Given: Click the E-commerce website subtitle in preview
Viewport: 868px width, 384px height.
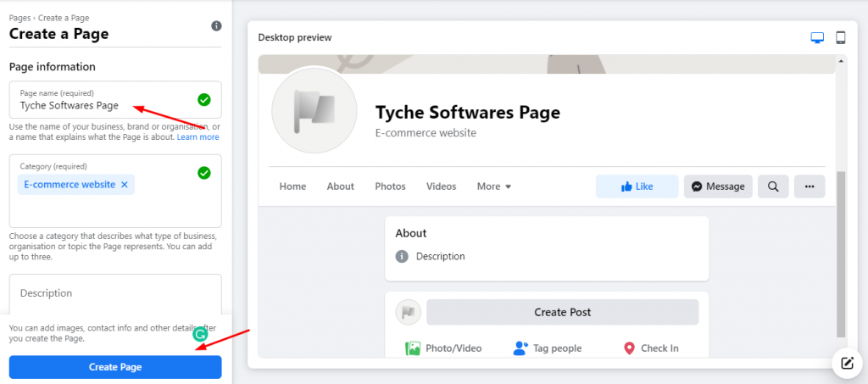Looking at the screenshot, I should 426,133.
